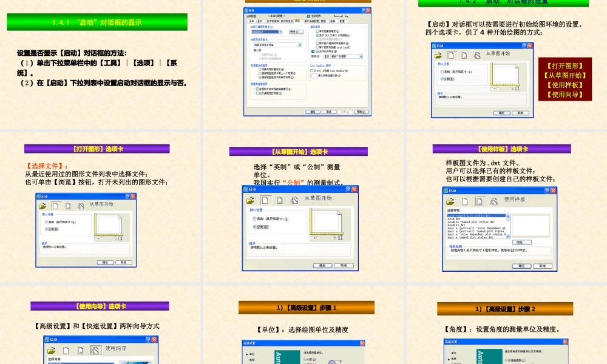Click highlighted Use Template icon on 【使用样板】选项卡 slide
The image size is (607, 364).
pyautogui.click(x=480, y=201)
